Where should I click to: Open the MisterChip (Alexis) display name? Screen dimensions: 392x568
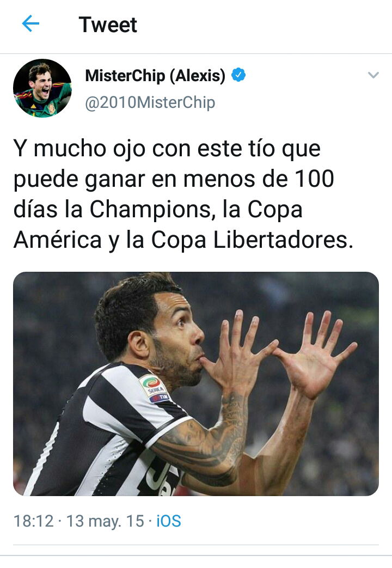(x=155, y=75)
